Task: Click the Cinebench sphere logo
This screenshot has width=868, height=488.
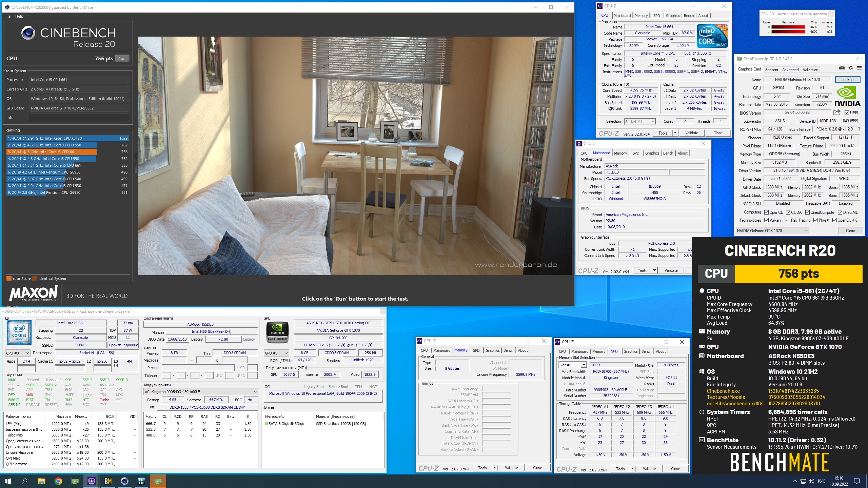Action: pyautogui.click(x=28, y=33)
